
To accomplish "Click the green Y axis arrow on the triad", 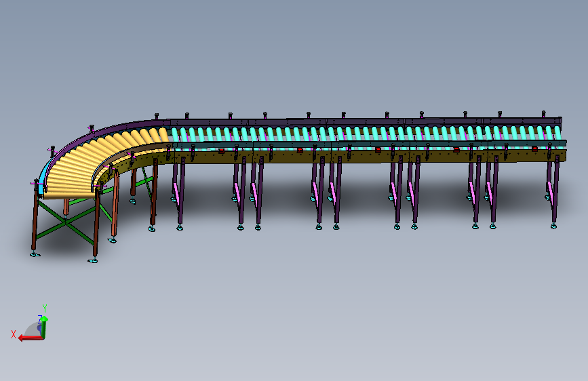I will [44, 327].
